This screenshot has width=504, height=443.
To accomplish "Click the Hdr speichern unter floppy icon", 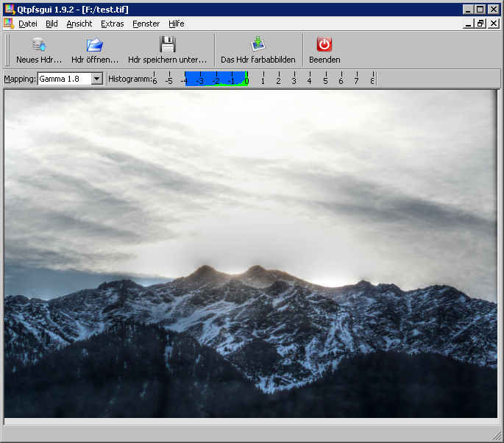I will [x=167, y=45].
